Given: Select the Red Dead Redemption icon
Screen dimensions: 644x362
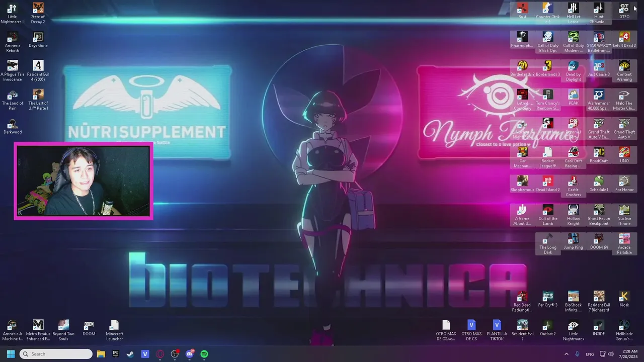Looking at the screenshot, I should pyautogui.click(x=522, y=301).
